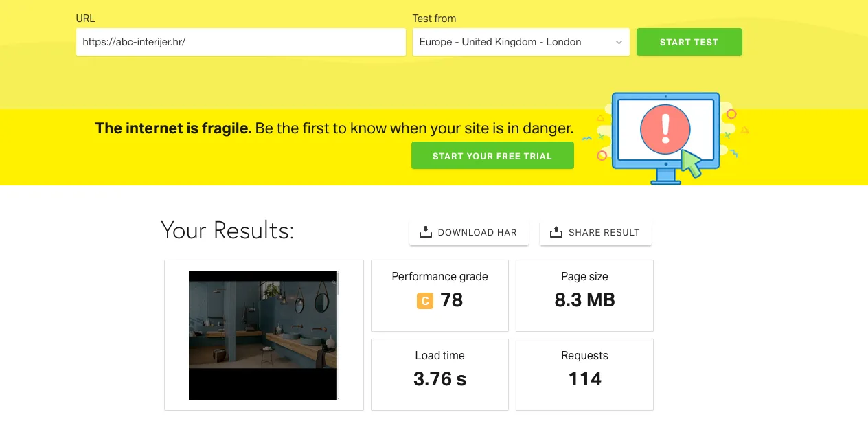Select the Performance grade card
The image size is (868, 441).
click(439, 295)
